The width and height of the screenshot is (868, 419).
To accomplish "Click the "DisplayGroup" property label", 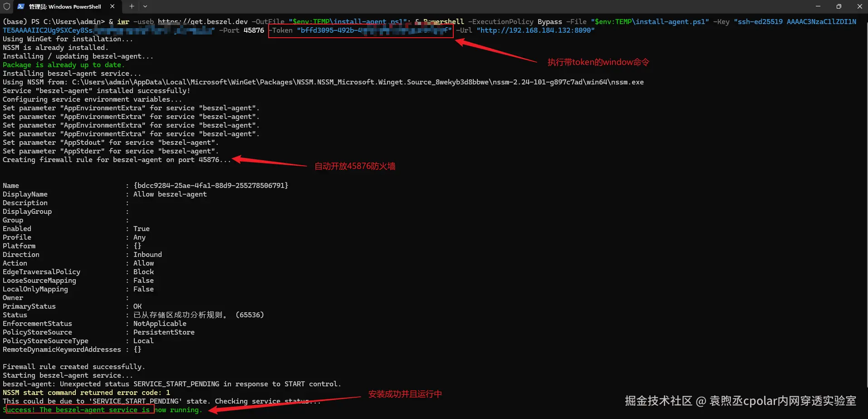I will point(27,212).
